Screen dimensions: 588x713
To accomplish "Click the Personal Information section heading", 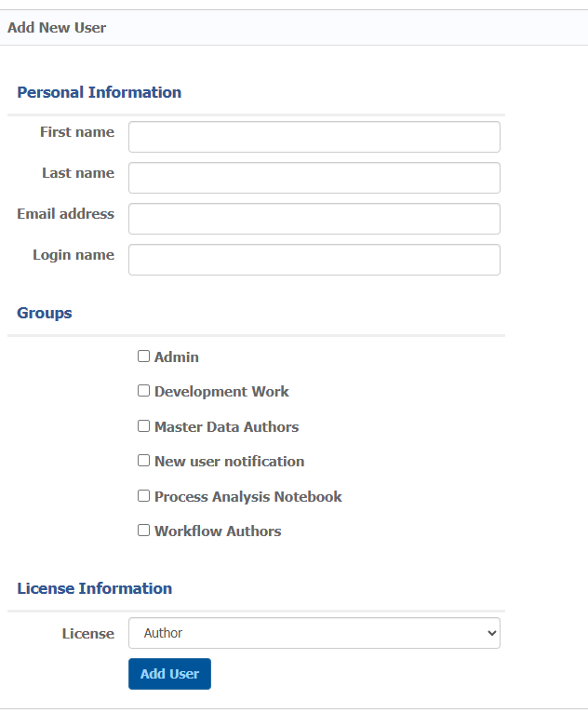I will (99, 92).
